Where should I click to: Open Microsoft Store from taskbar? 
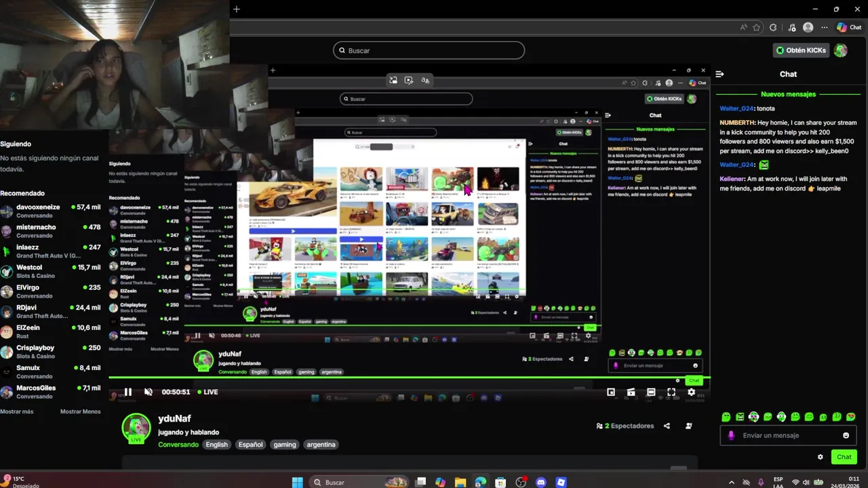click(500, 482)
